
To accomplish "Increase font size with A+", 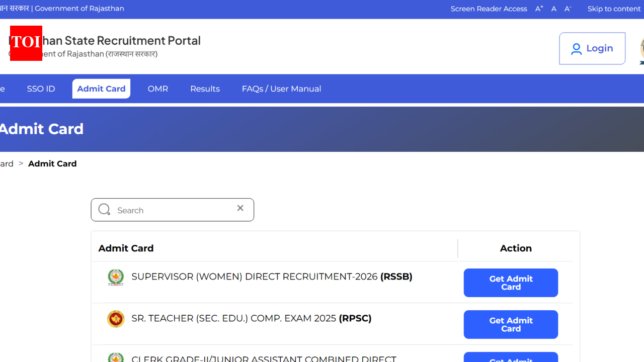I will point(539,9).
